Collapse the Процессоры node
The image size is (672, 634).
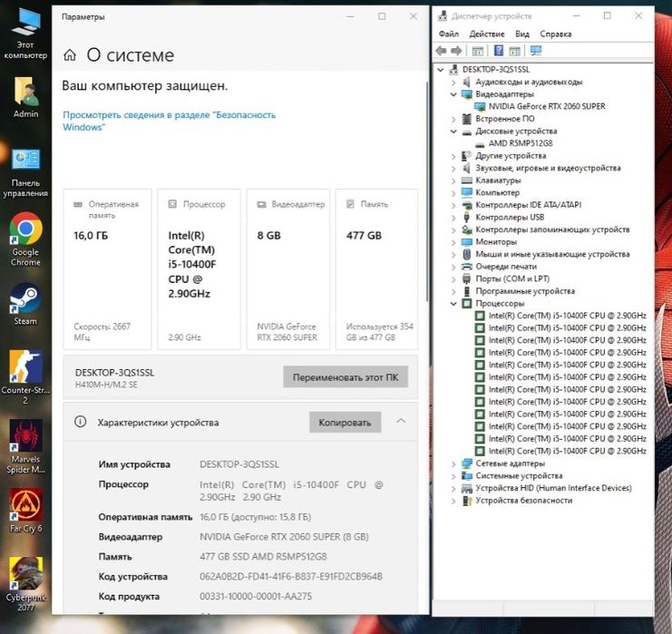tap(453, 304)
